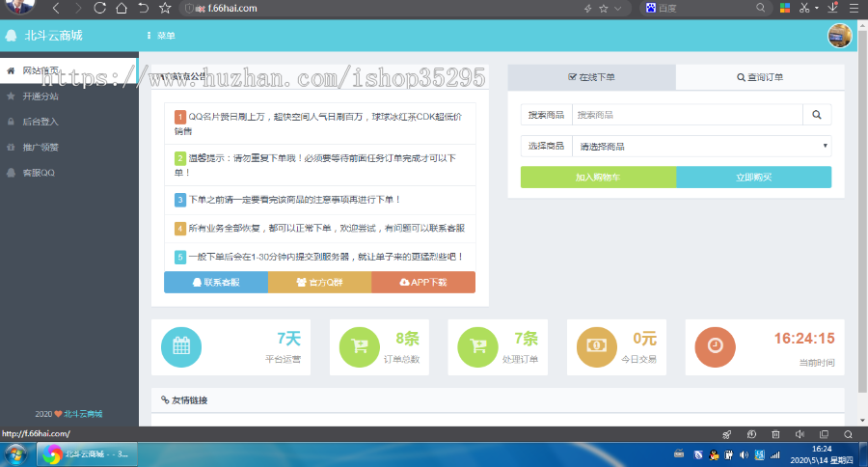
Task: Click the 北斗云商城 footer link in sidebar
Action: pyautogui.click(x=83, y=414)
